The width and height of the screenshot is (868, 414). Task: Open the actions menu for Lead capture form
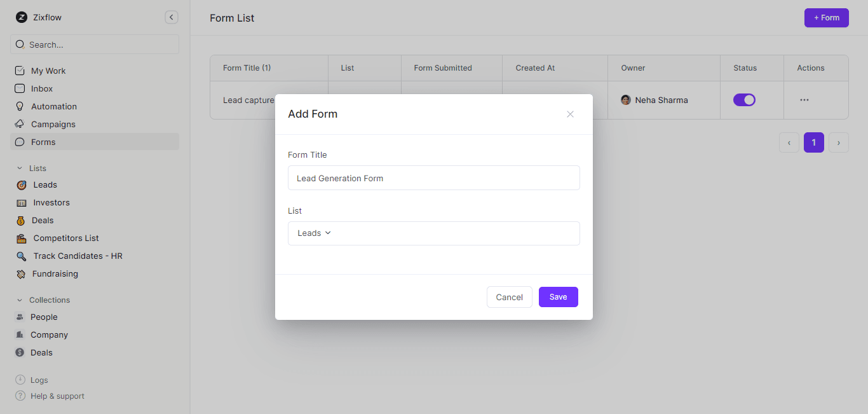804,100
